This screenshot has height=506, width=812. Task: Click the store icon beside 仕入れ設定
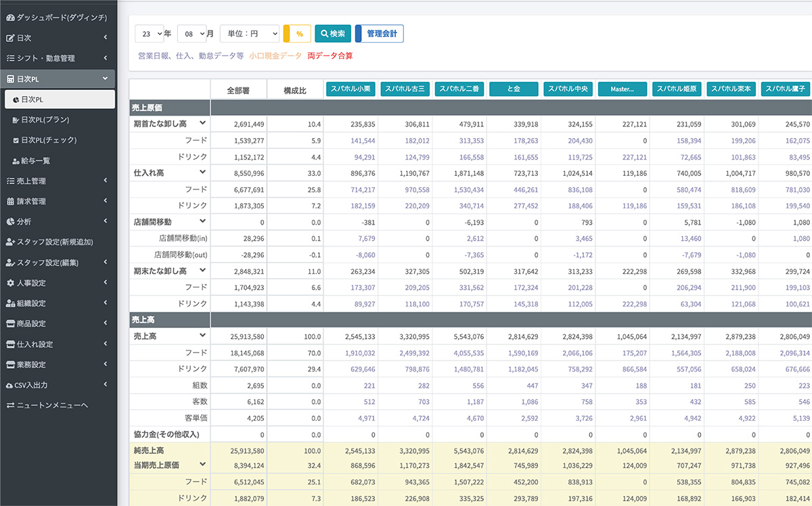[10, 344]
